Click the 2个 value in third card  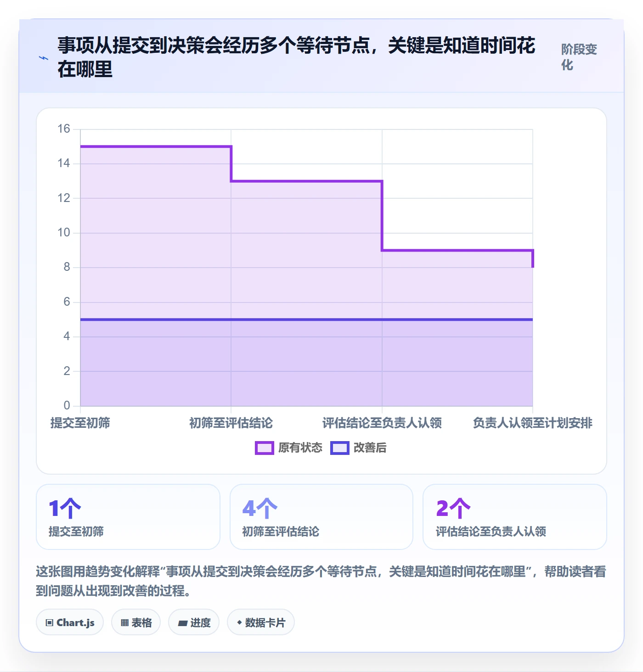(x=453, y=509)
